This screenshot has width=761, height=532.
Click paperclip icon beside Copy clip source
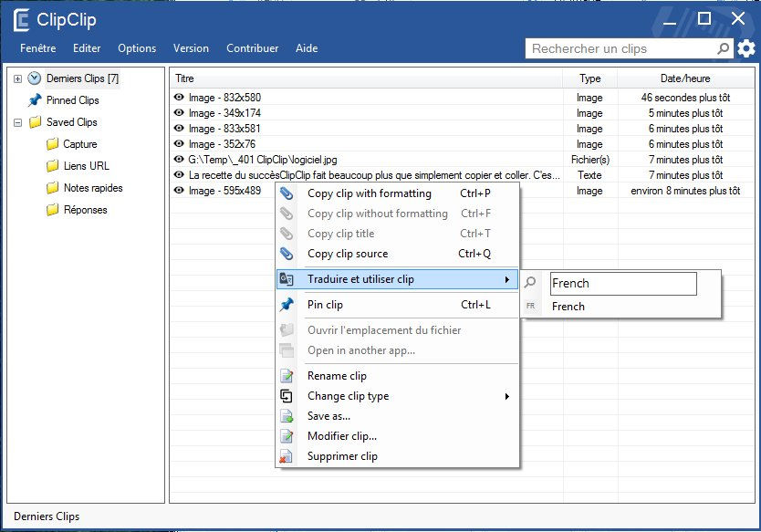[x=287, y=254]
